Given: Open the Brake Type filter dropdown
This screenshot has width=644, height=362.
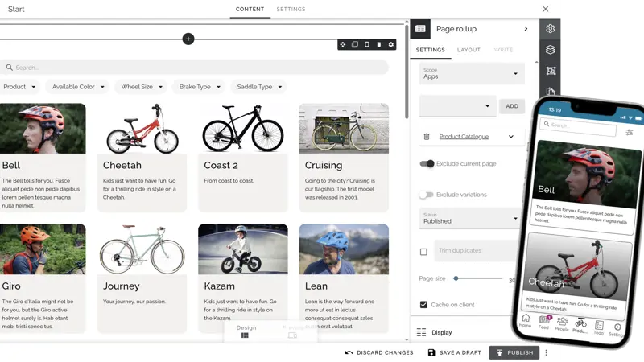Looking at the screenshot, I should click(199, 87).
